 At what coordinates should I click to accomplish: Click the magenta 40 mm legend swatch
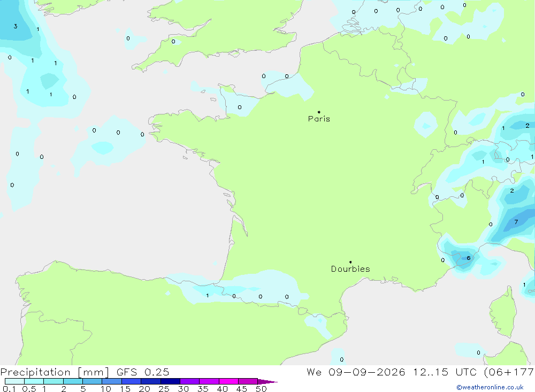tap(228, 381)
